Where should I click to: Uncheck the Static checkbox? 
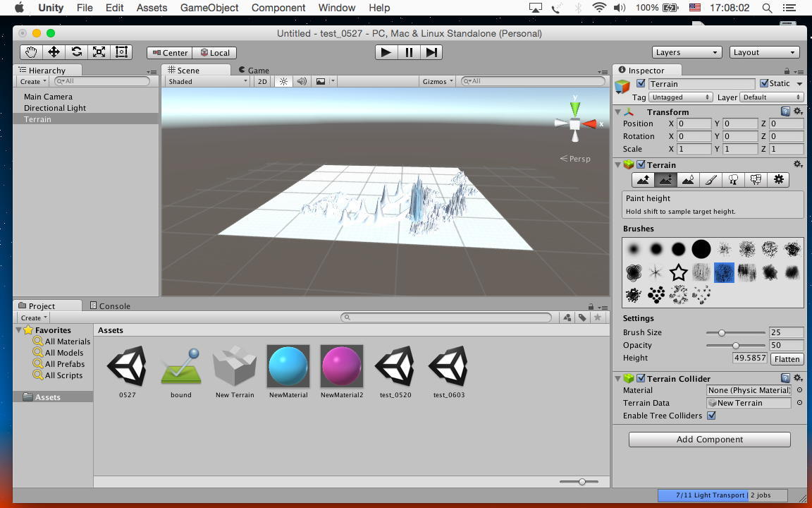pyautogui.click(x=764, y=83)
